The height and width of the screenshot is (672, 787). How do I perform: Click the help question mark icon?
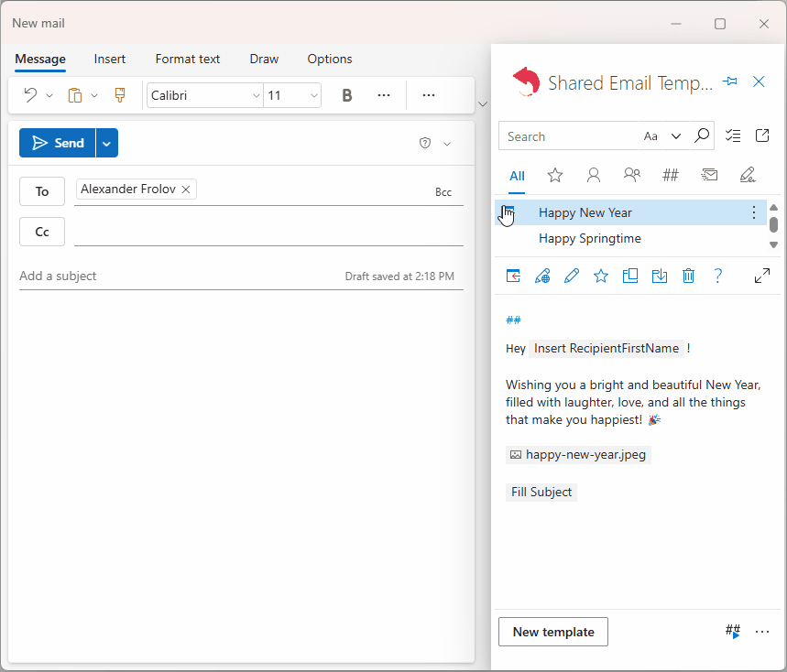718,276
